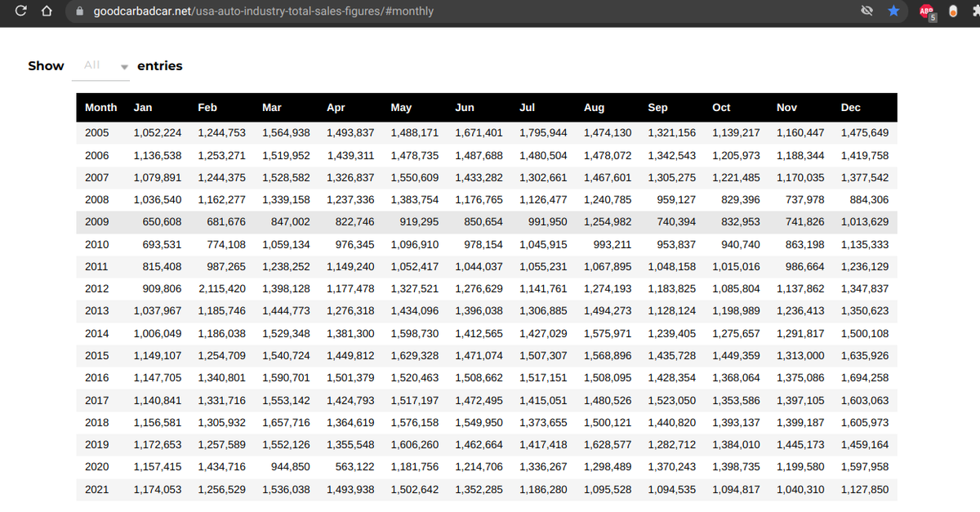The image size is (980, 512).
Task: Sort table by the Apr column header
Action: 336,107
